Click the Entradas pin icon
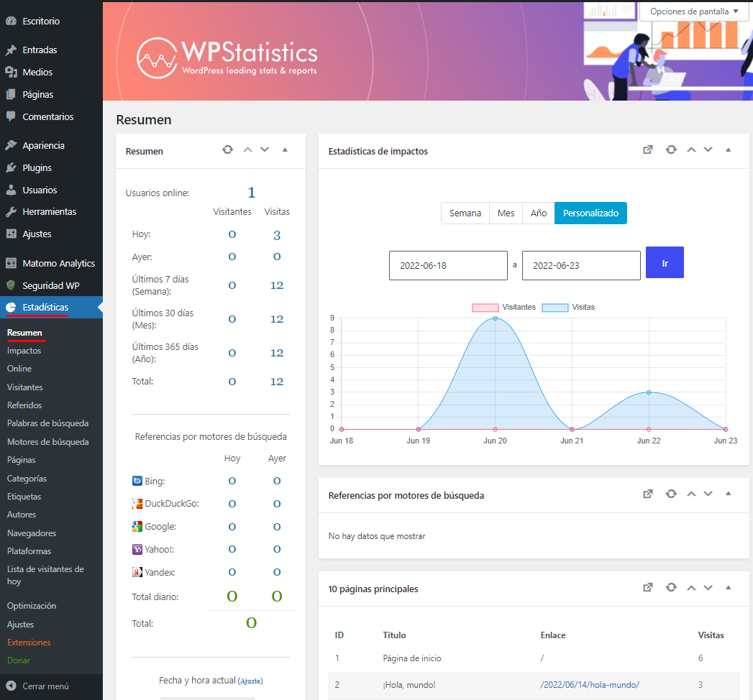Viewport: 753px width, 700px height. (11, 50)
